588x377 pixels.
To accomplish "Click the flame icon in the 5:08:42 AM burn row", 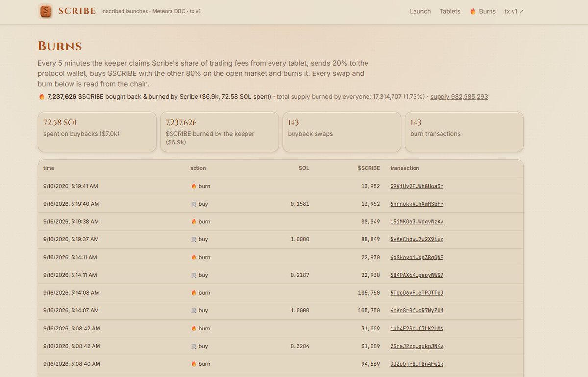I will click(194, 329).
